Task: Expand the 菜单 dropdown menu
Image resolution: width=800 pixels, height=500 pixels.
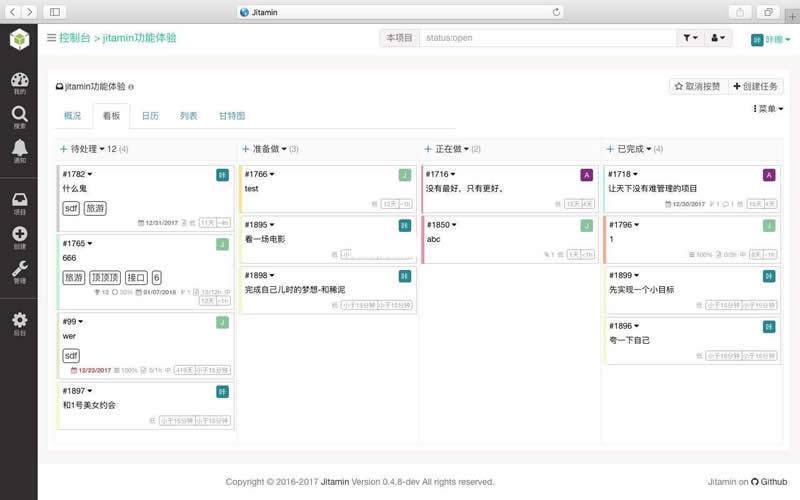Action: point(768,109)
